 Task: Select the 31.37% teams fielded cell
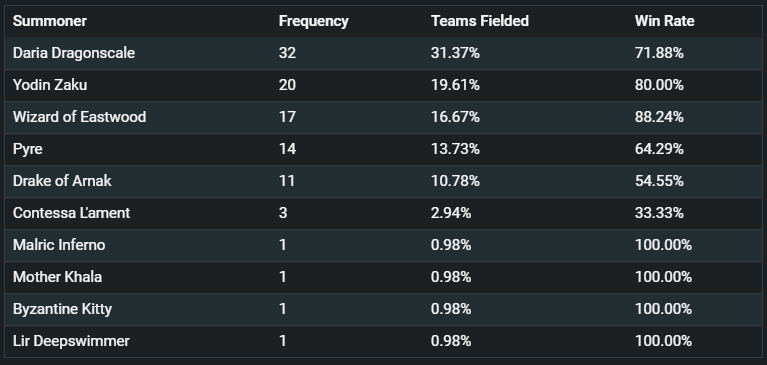455,53
